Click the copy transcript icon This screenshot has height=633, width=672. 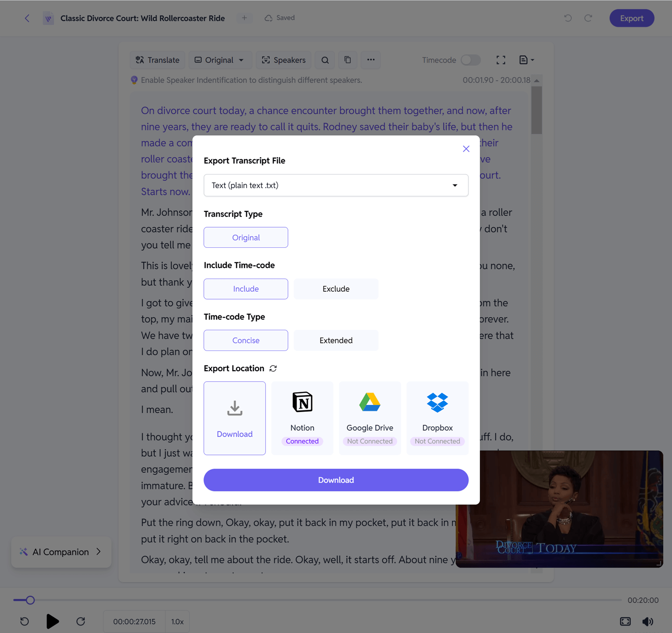(x=348, y=60)
